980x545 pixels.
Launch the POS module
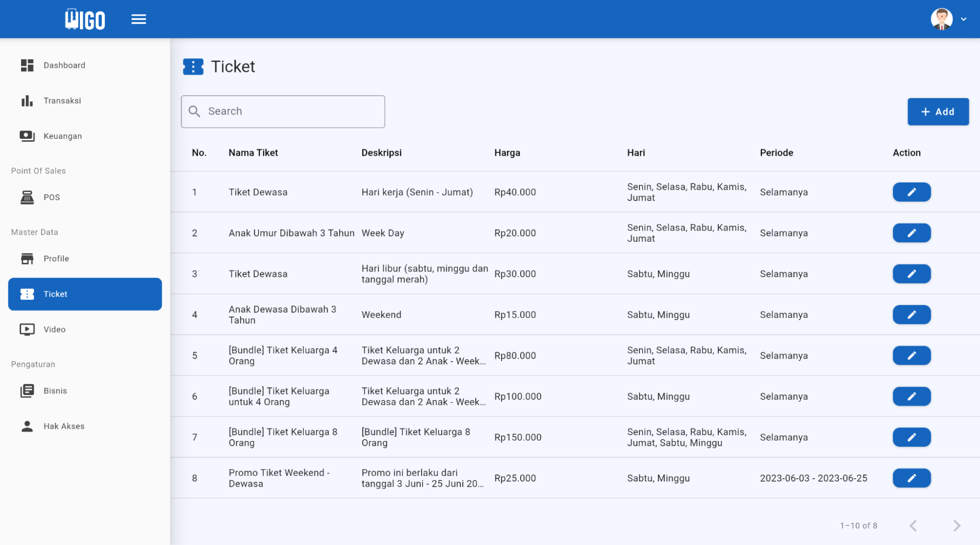click(x=51, y=197)
